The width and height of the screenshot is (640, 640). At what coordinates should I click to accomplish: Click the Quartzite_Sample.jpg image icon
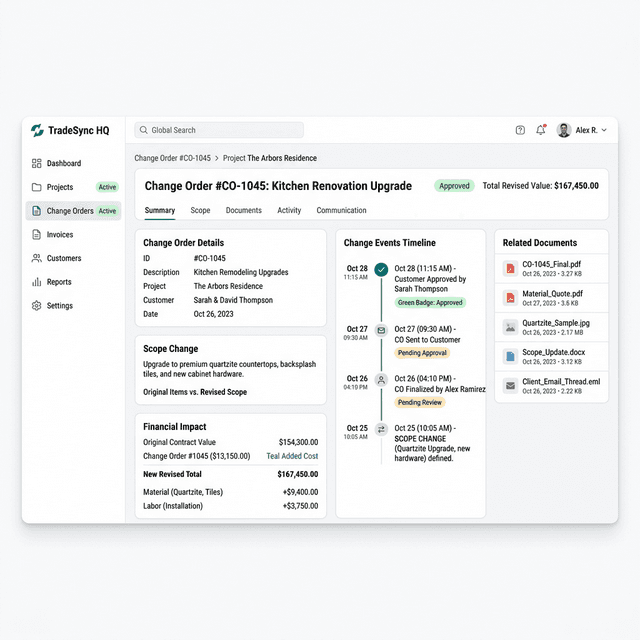511,326
